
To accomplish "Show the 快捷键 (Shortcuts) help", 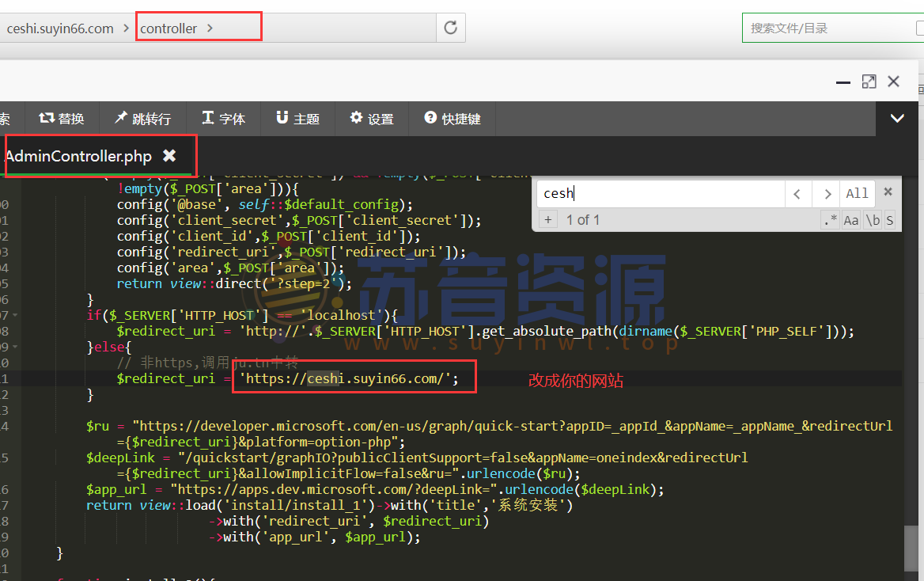I will tap(453, 119).
